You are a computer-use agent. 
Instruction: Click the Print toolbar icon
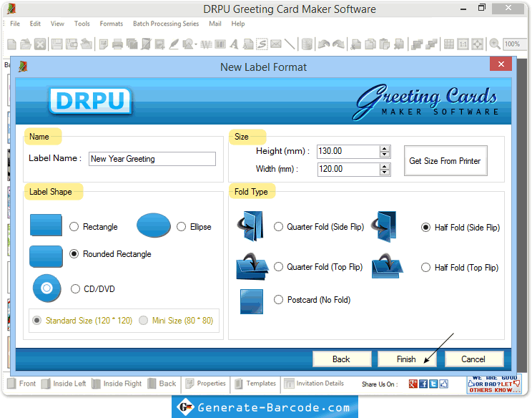[117, 44]
